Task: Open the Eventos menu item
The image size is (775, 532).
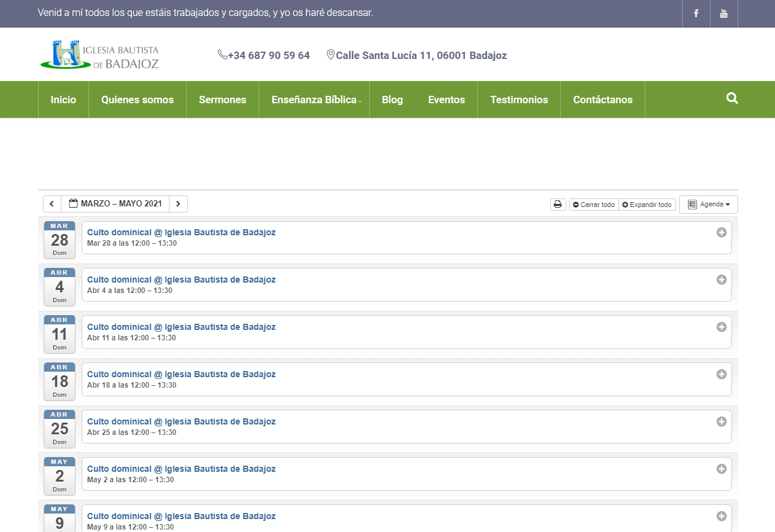Action: click(446, 100)
